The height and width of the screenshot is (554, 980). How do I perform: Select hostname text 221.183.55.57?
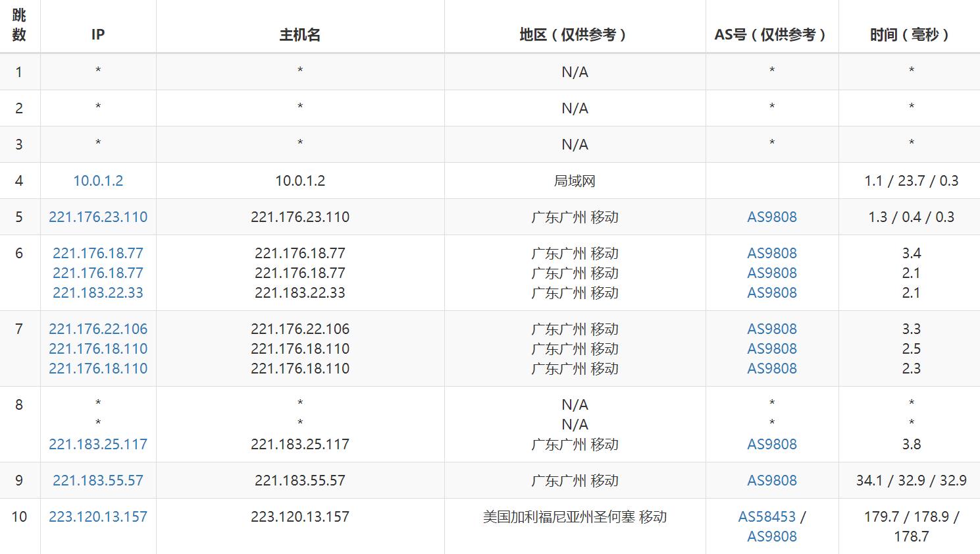click(x=300, y=480)
